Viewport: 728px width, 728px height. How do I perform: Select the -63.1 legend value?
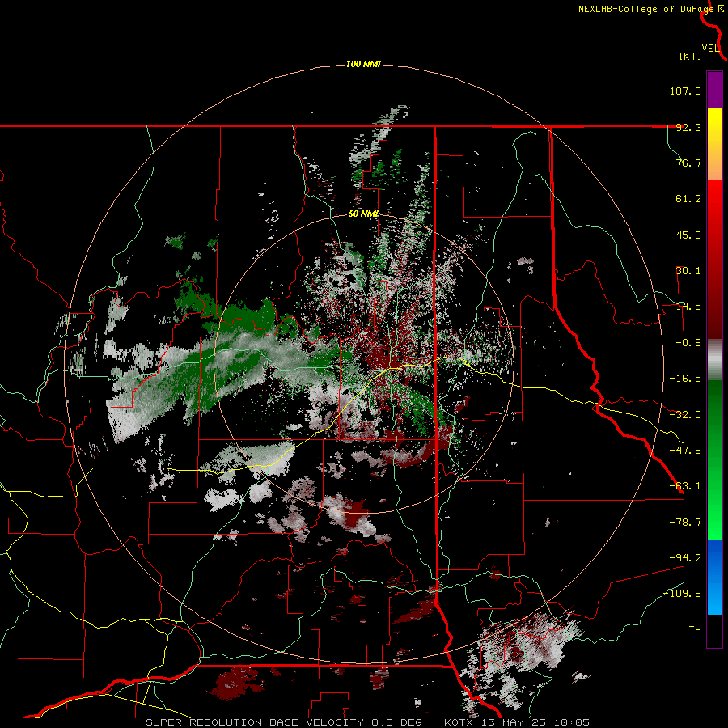(x=685, y=486)
